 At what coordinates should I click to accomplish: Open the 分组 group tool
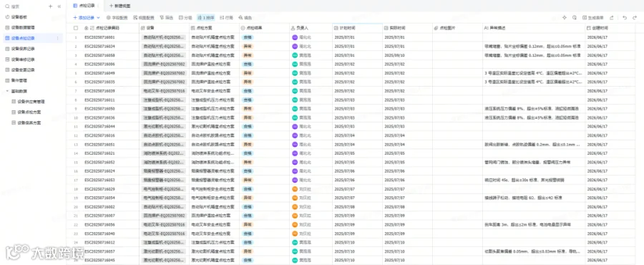click(185, 18)
